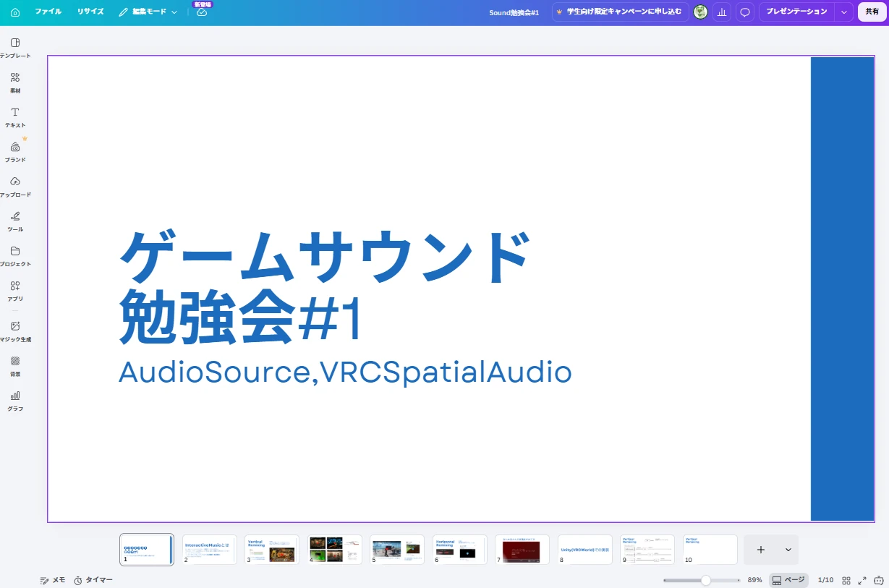Click the 89% zoom level value
The width and height of the screenshot is (889, 588).
[754, 580]
